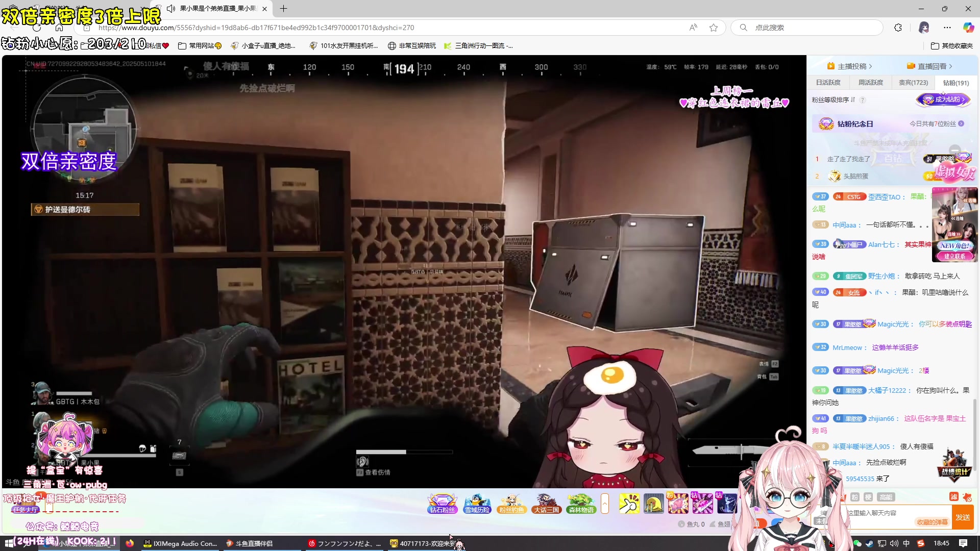980x551 pixels.
Task: Click fan rank 2 头脑煎蛋
Action: [x=855, y=177]
